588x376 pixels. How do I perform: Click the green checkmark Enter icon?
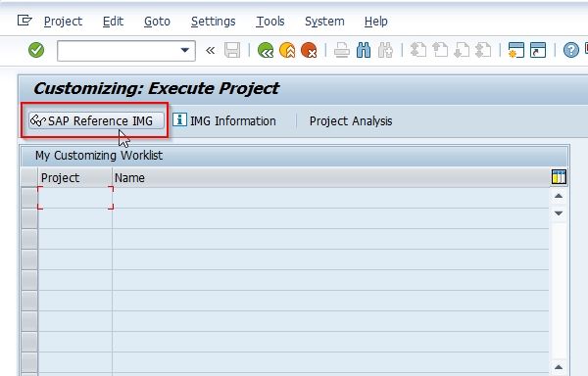click(36, 50)
